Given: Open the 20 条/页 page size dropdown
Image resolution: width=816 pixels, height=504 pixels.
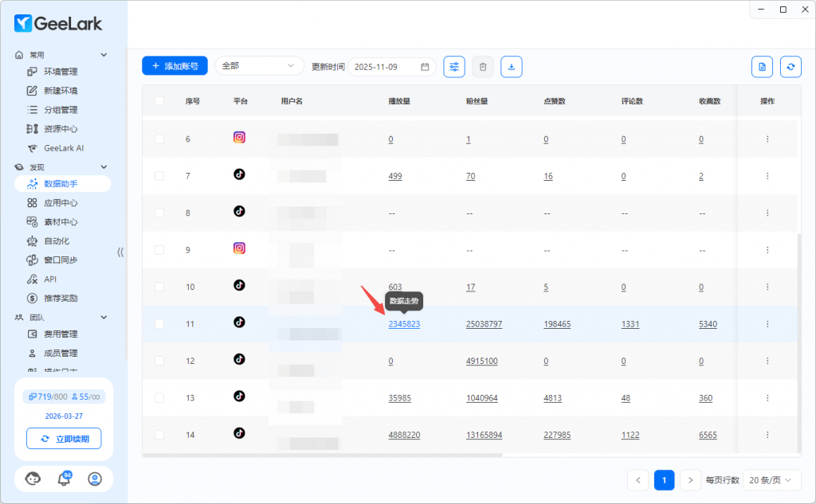Looking at the screenshot, I should [771, 480].
